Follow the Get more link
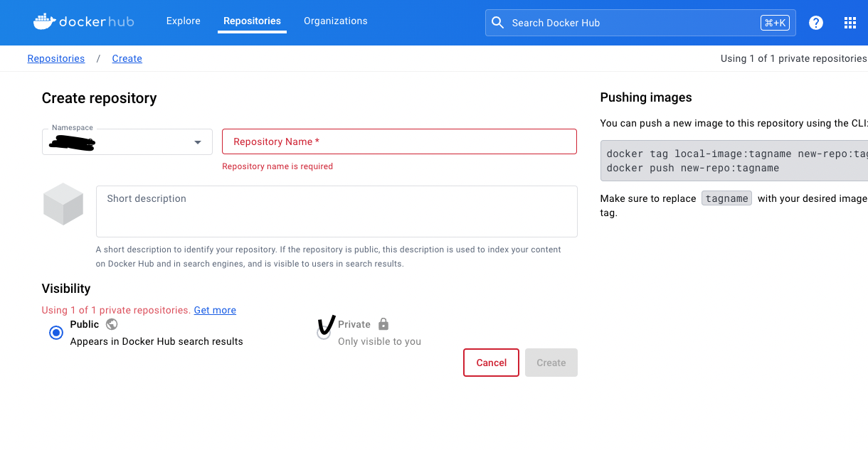This screenshot has width=868, height=450. point(215,310)
